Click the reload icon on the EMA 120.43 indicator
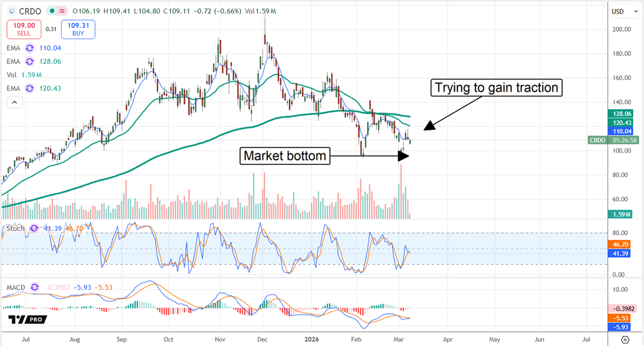644x346 pixels. click(30, 88)
